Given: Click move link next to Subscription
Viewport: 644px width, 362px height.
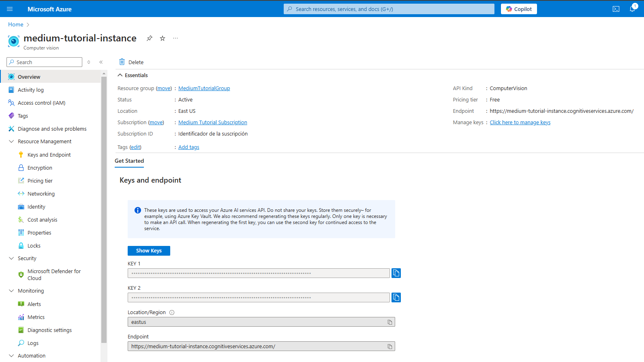Looking at the screenshot, I should (156, 122).
